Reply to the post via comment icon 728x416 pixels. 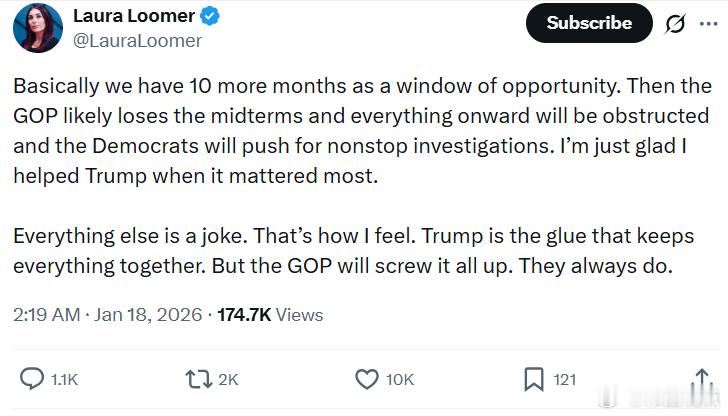(x=33, y=379)
